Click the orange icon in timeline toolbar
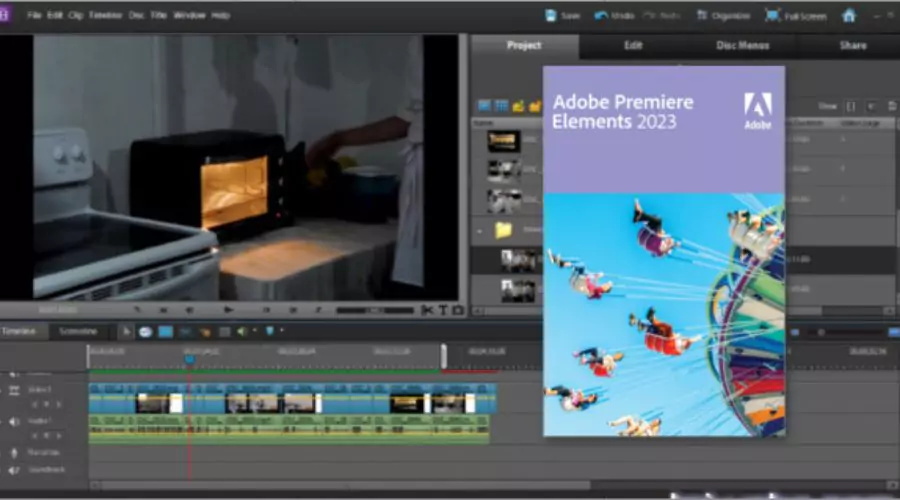This screenshot has width=900, height=500. click(205, 332)
